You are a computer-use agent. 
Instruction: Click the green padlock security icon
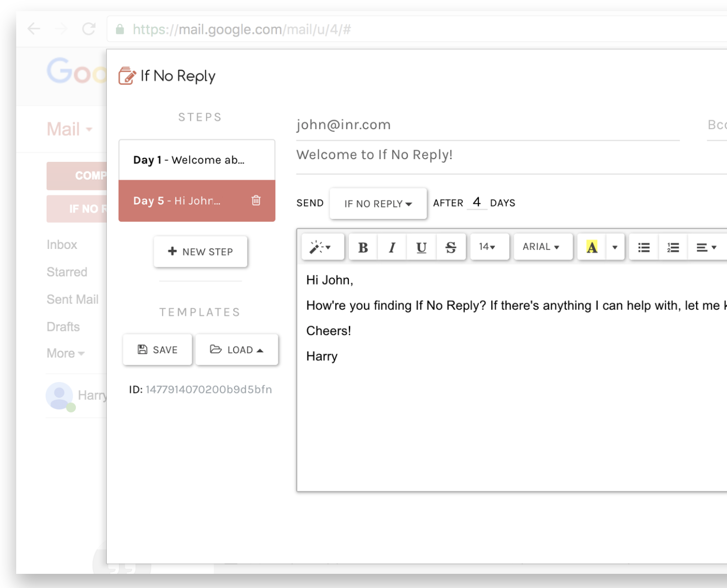120,29
